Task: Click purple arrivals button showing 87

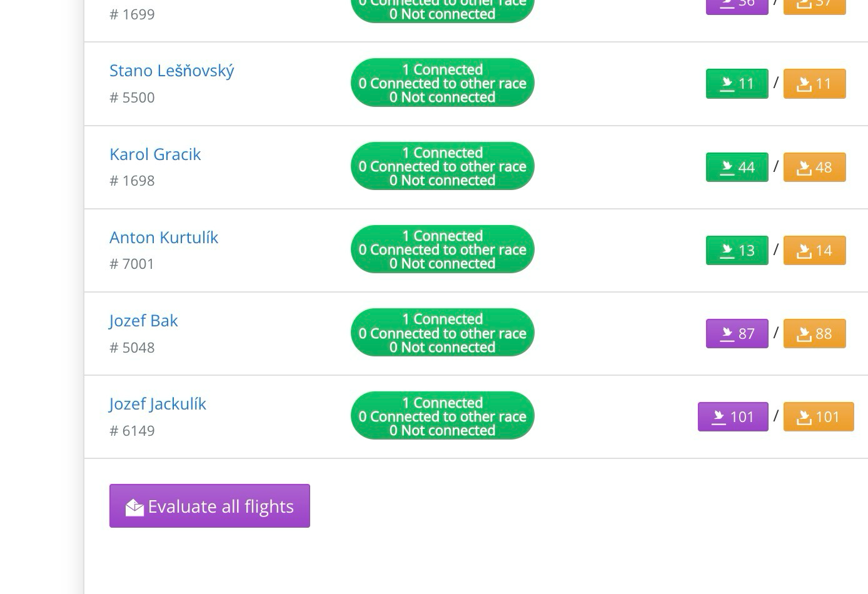Action: tap(737, 333)
